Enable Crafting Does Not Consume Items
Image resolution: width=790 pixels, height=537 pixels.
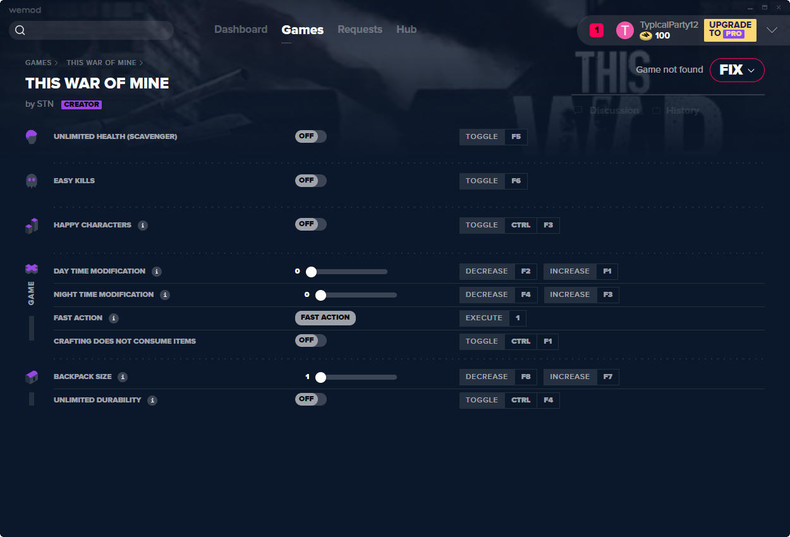tap(310, 341)
